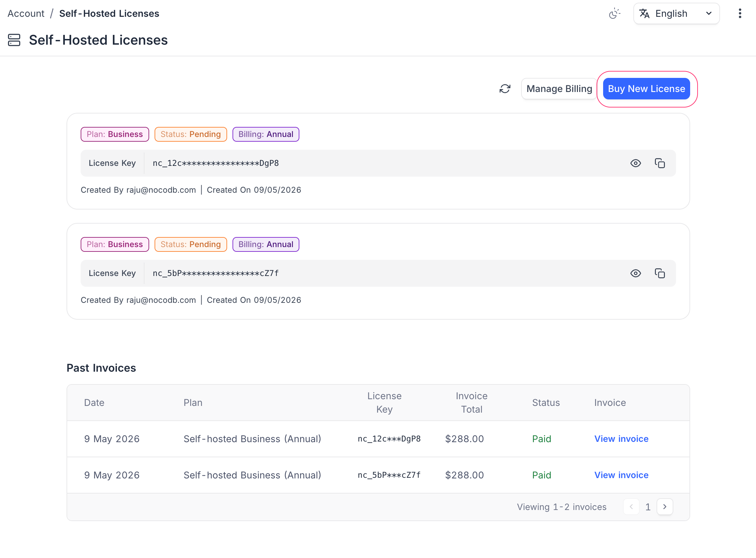Click the masked key nc_5bP***cZ7f in second card

tap(216, 273)
